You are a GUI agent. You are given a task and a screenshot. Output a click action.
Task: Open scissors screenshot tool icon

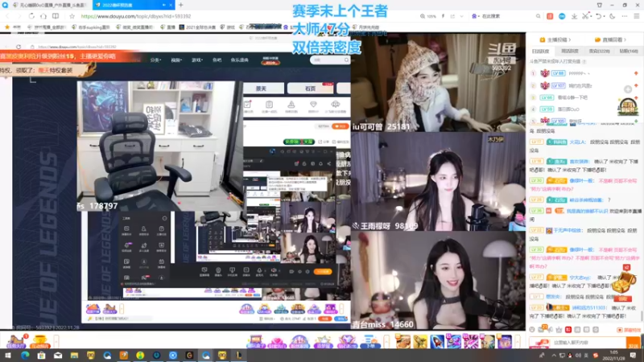(x=585, y=16)
